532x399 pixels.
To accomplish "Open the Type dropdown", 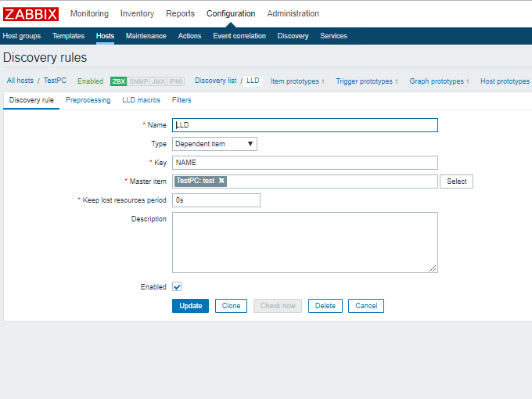I will click(214, 144).
